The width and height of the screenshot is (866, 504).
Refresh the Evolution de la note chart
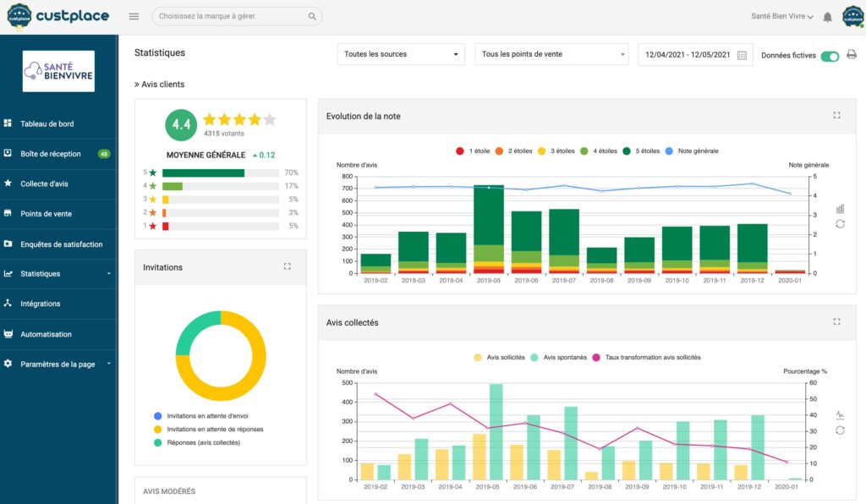pos(841,223)
